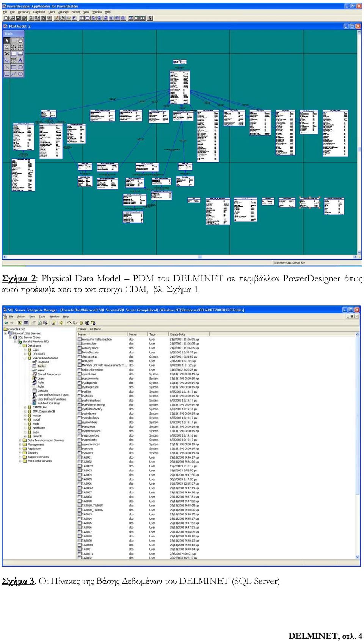Expand the DELMINET database node

25,354
